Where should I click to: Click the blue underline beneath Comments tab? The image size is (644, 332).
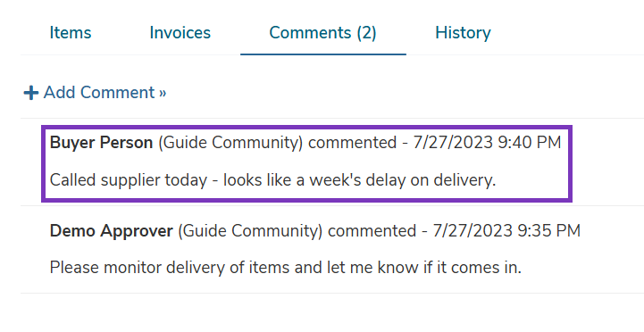pos(323,54)
